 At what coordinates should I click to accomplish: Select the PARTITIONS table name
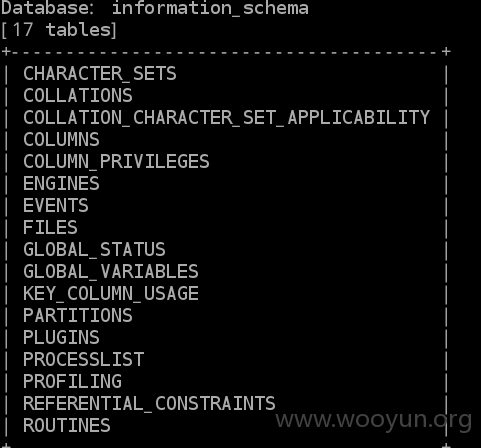pyautogui.click(x=78, y=315)
